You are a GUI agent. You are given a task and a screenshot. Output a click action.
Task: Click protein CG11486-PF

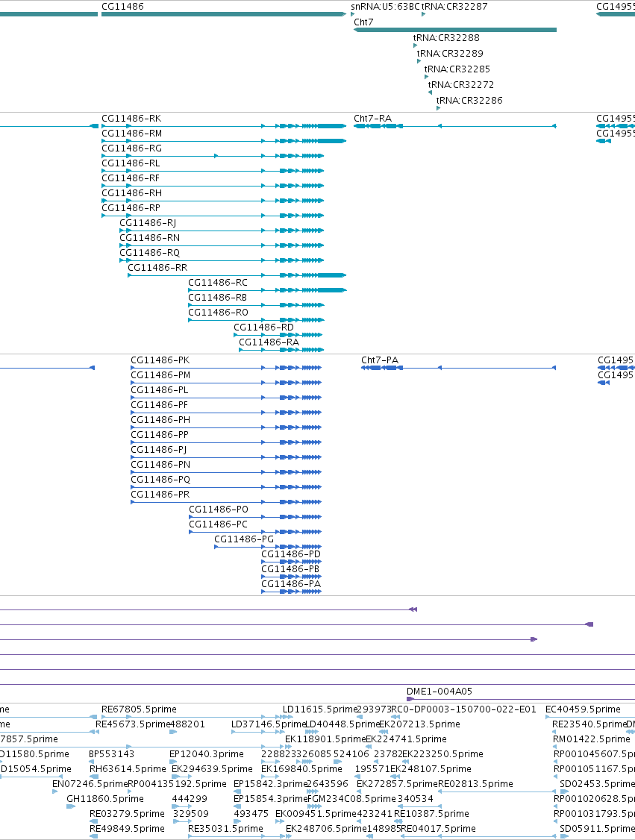pos(160,405)
